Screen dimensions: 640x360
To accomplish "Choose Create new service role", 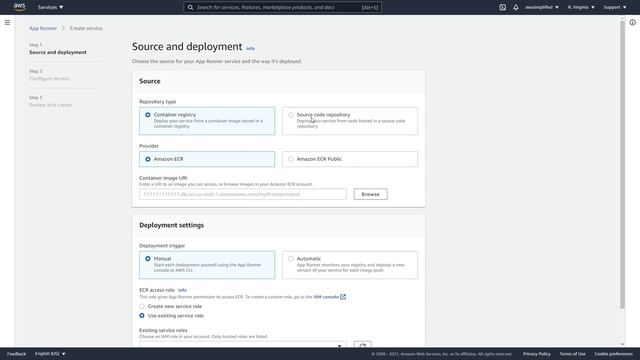I will (x=142, y=306).
